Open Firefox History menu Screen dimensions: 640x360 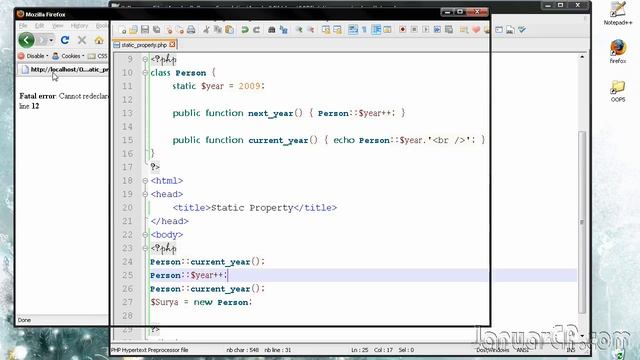tap(79, 26)
